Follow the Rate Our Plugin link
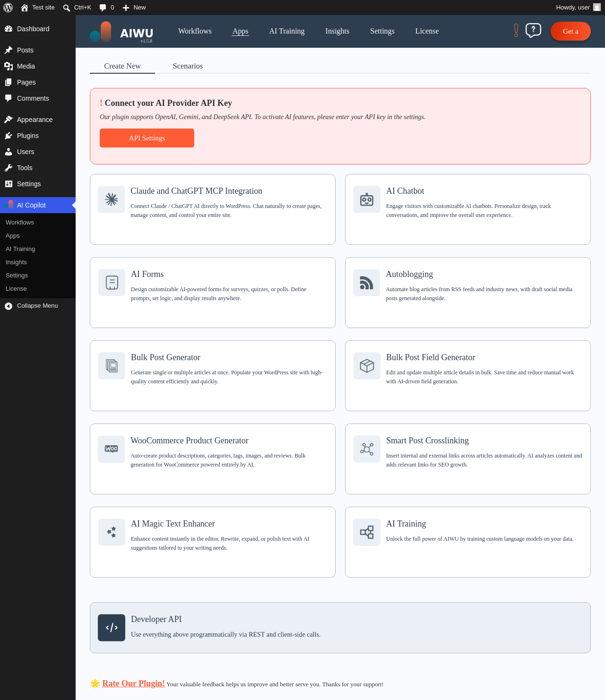 pos(134,683)
